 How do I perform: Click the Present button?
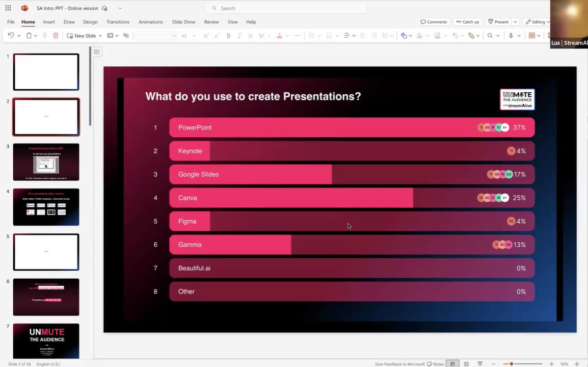click(x=498, y=22)
